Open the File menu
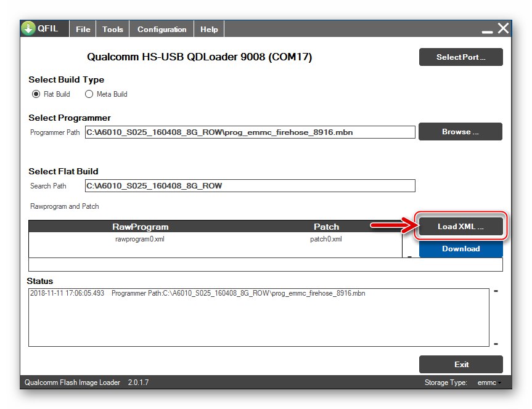Screen dimensions: 532x409 [83, 29]
